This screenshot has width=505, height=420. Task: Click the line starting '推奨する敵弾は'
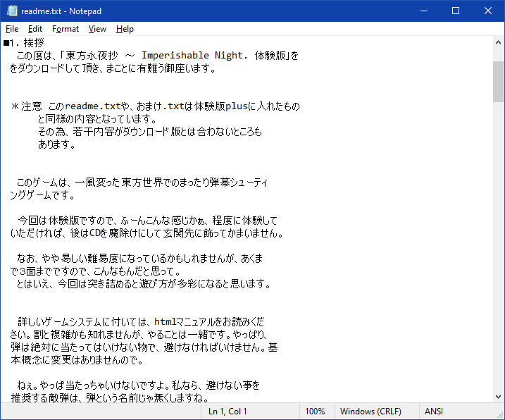click(109, 397)
